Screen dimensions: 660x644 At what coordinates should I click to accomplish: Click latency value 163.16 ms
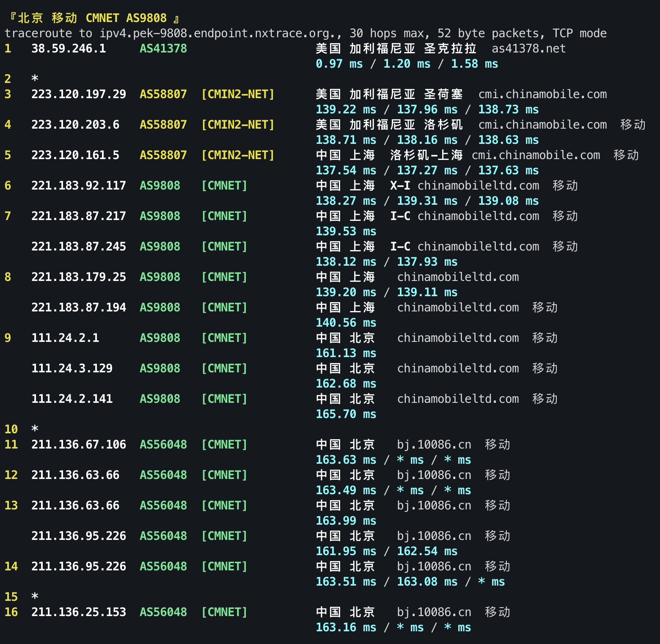click(346, 627)
